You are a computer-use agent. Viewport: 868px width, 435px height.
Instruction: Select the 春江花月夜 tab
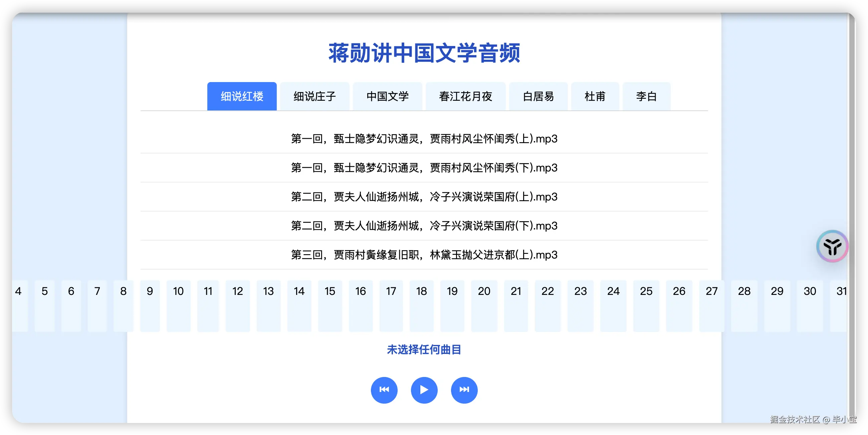coord(466,96)
